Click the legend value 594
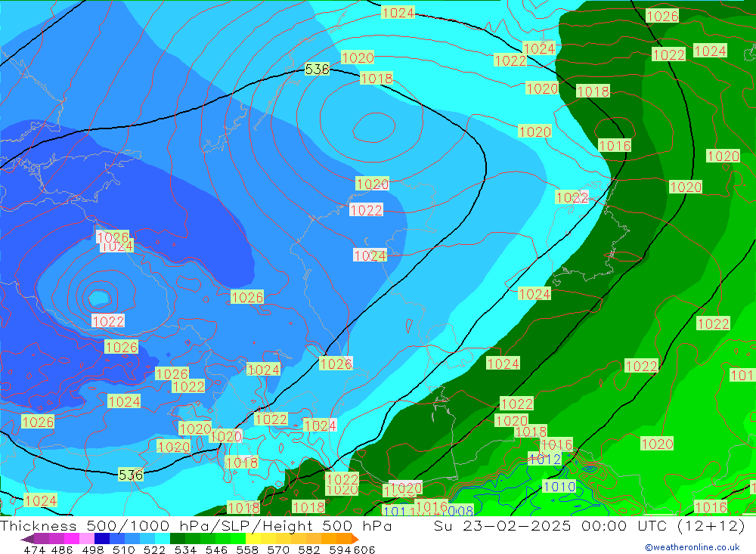The image size is (756, 554). [340, 549]
